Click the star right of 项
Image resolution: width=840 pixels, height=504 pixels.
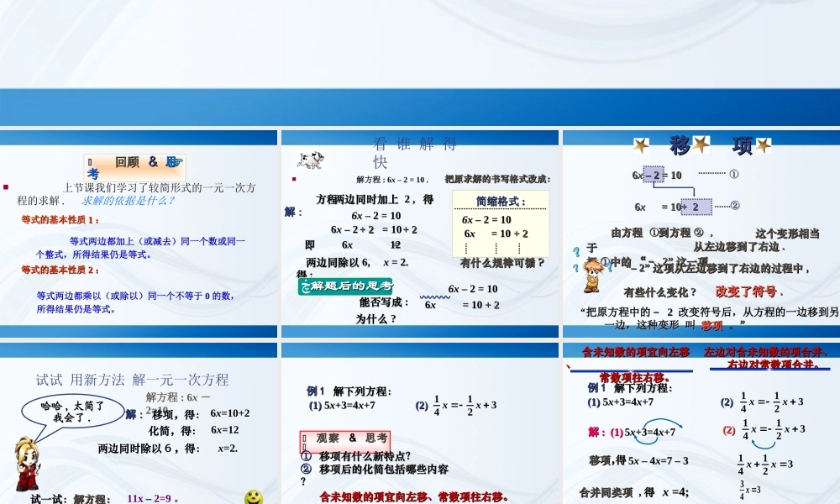pyautogui.click(x=763, y=145)
